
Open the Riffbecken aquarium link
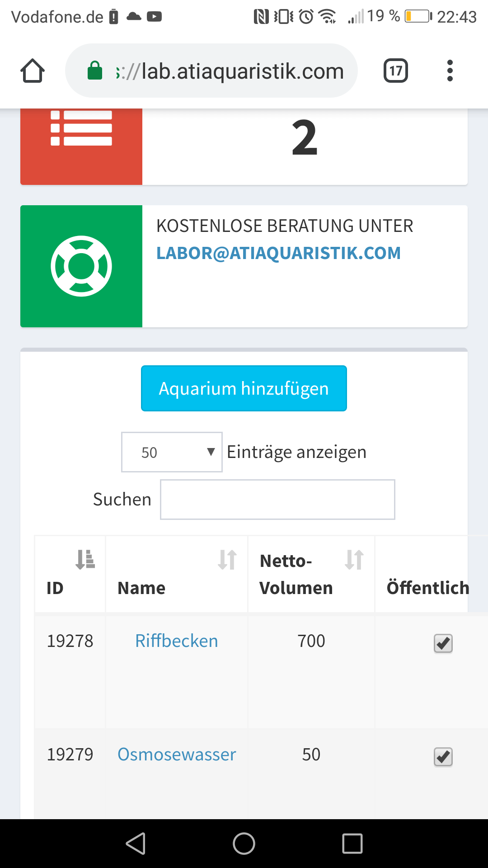click(x=177, y=641)
